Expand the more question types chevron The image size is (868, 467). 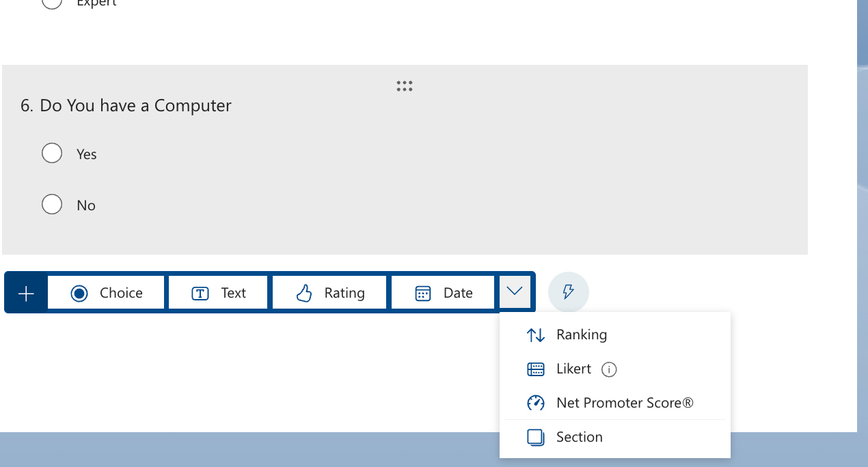click(515, 292)
